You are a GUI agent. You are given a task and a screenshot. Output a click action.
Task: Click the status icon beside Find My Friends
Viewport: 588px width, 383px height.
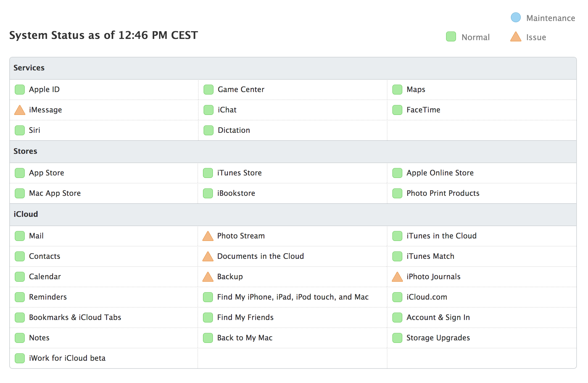pyautogui.click(x=208, y=318)
